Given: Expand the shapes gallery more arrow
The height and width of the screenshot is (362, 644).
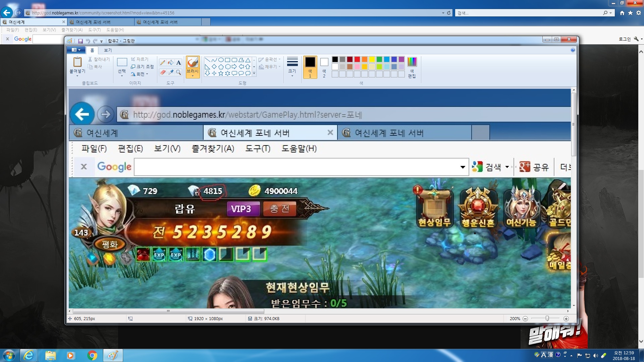Looking at the screenshot, I should pyautogui.click(x=254, y=73).
